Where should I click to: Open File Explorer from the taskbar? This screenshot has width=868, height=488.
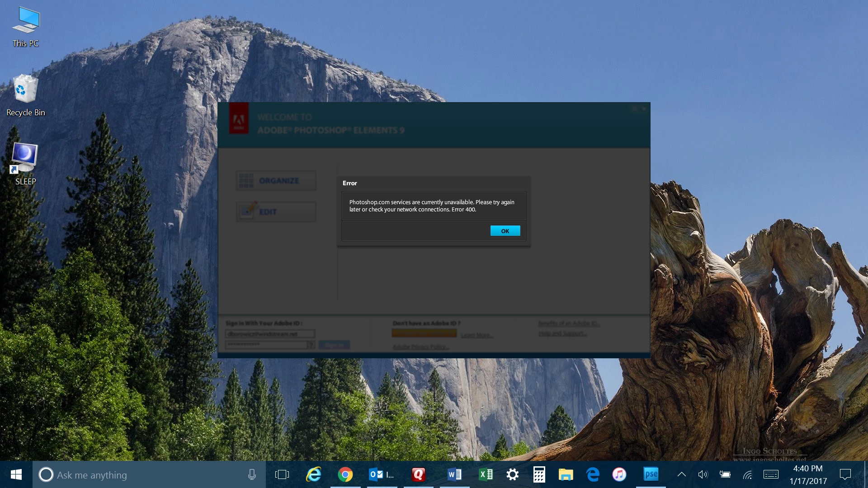coord(566,474)
